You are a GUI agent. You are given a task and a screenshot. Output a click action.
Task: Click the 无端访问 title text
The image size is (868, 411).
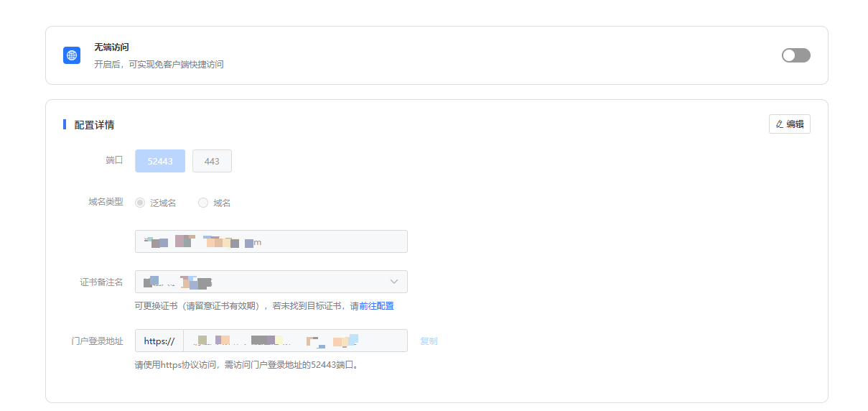(111, 47)
